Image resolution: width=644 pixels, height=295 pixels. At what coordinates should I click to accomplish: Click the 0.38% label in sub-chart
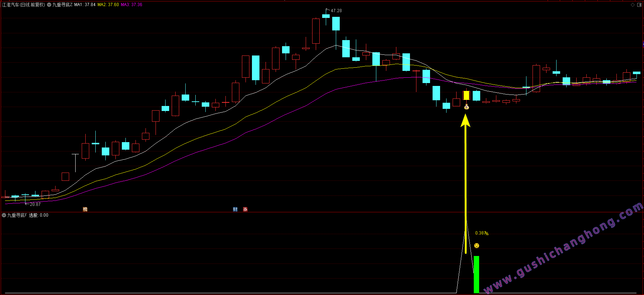pos(482,233)
